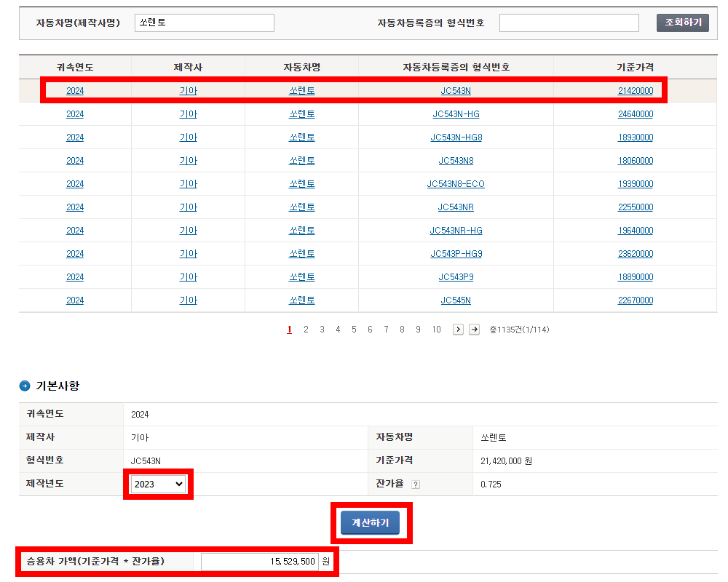Open the JC543P9 형식번호 link
This screenshot has height=582, width=728.
[x=456, y=277]
